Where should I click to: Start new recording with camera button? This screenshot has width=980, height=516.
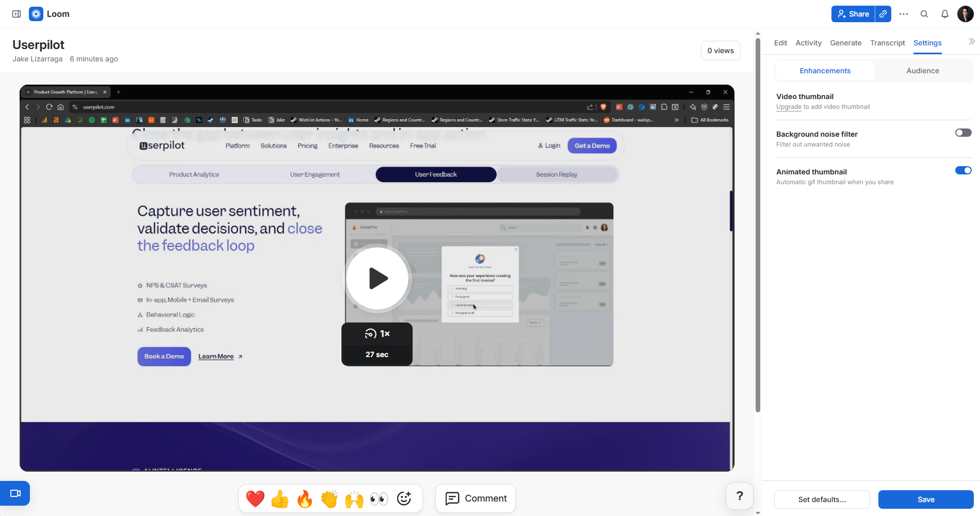pos(15,493)
